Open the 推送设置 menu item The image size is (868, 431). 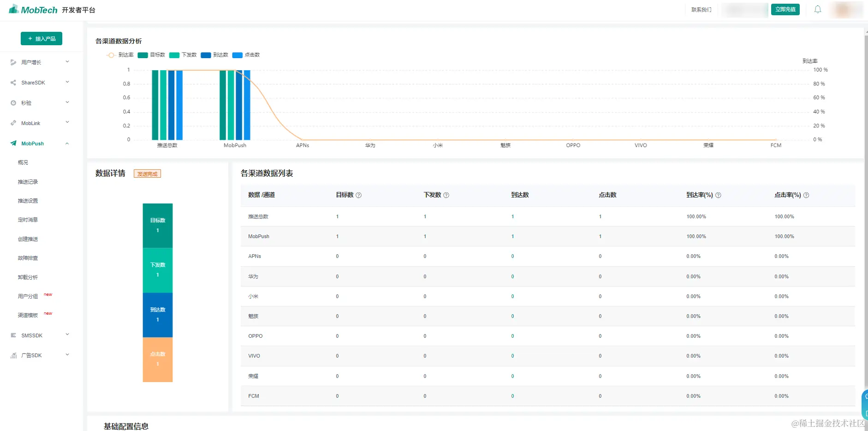[x=28, y=201]
